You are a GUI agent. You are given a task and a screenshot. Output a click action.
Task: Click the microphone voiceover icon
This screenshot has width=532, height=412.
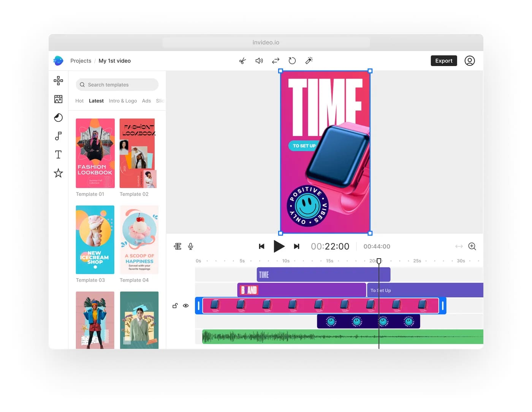[x=191, y=246]
